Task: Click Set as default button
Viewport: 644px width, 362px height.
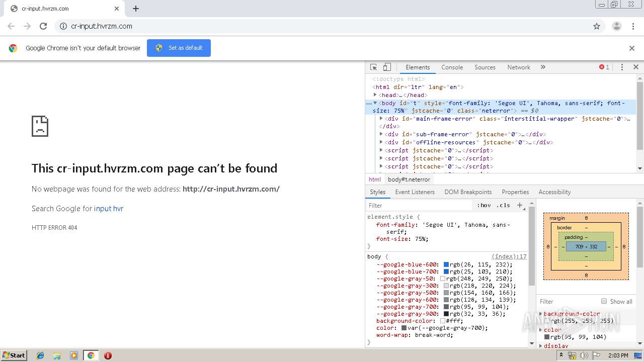Action: [x=179, y=48]
